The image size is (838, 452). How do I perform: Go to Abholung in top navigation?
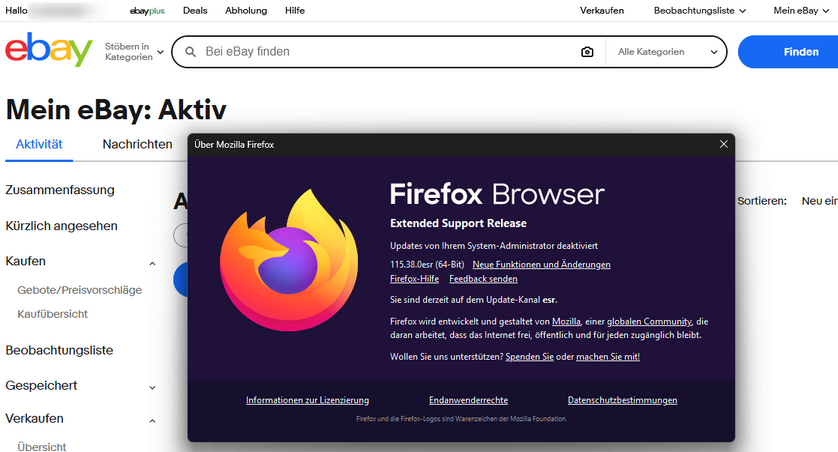[246, 11]
